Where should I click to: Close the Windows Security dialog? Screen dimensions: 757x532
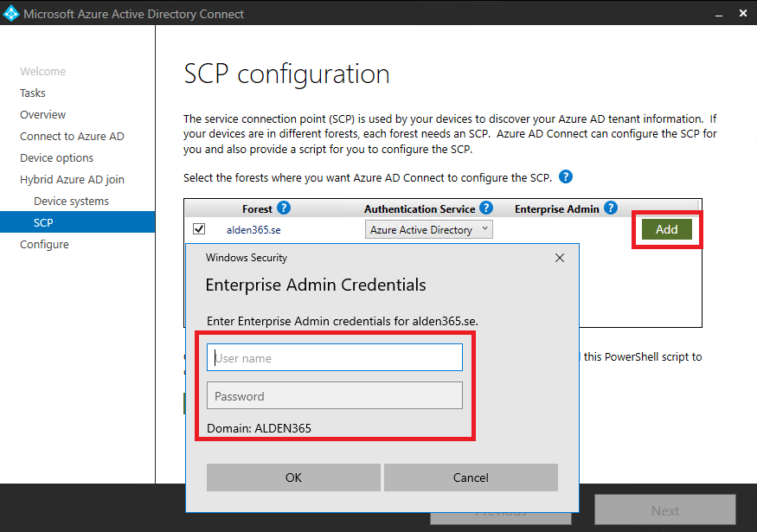(x=560, y=258)
